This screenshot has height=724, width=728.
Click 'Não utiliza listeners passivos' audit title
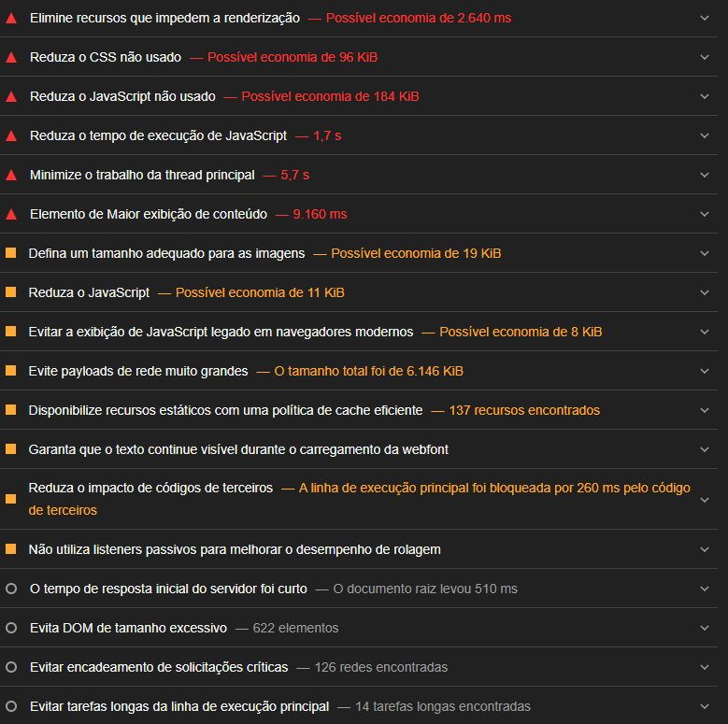(235, 549)
